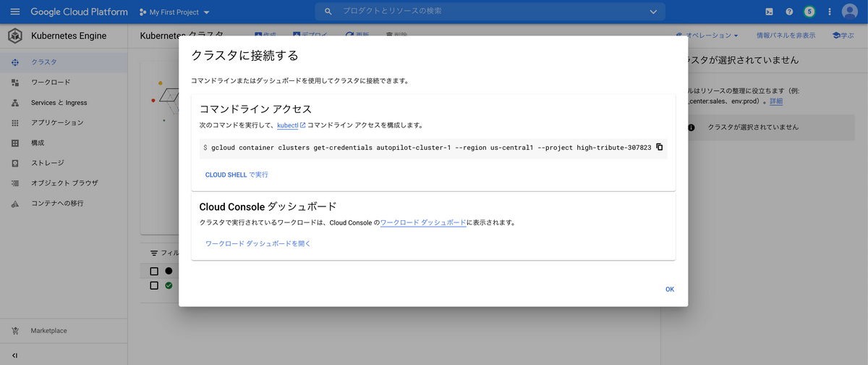Image resolution: width=868 pixels, height=365 pixels.
Task: Click the info icon in クラスタが選択されていません banner
Action: point(691,127)
